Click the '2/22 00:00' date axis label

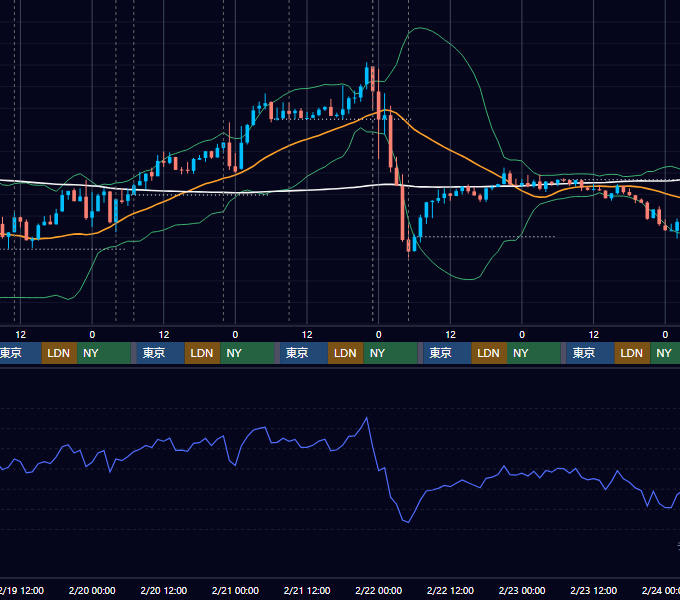379,590
